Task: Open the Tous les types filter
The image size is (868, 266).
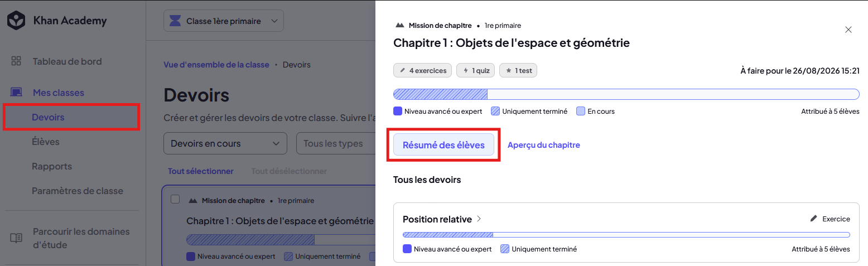Action: point(335,143)
